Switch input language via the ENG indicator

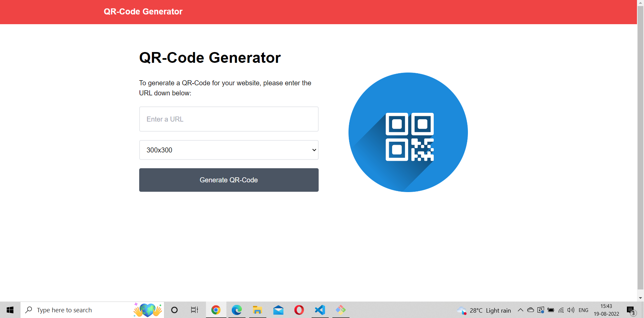tap(584, 310)
